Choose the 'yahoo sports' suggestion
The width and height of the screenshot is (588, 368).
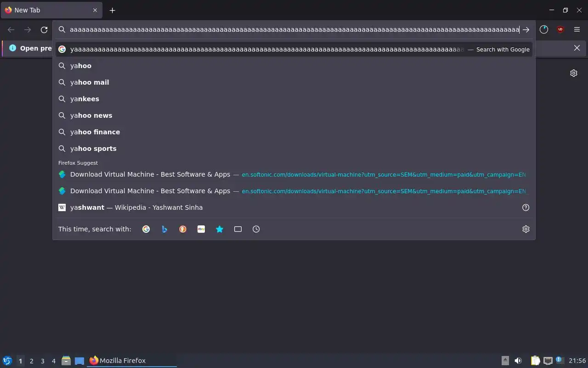pyautogui.click(x=294, y=149)
